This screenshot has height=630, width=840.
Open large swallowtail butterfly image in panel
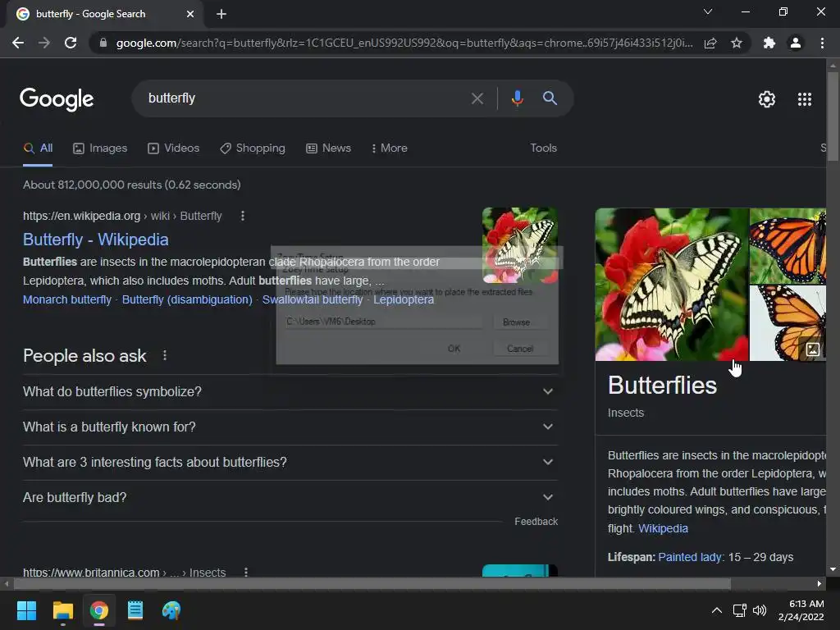(672, 285)
